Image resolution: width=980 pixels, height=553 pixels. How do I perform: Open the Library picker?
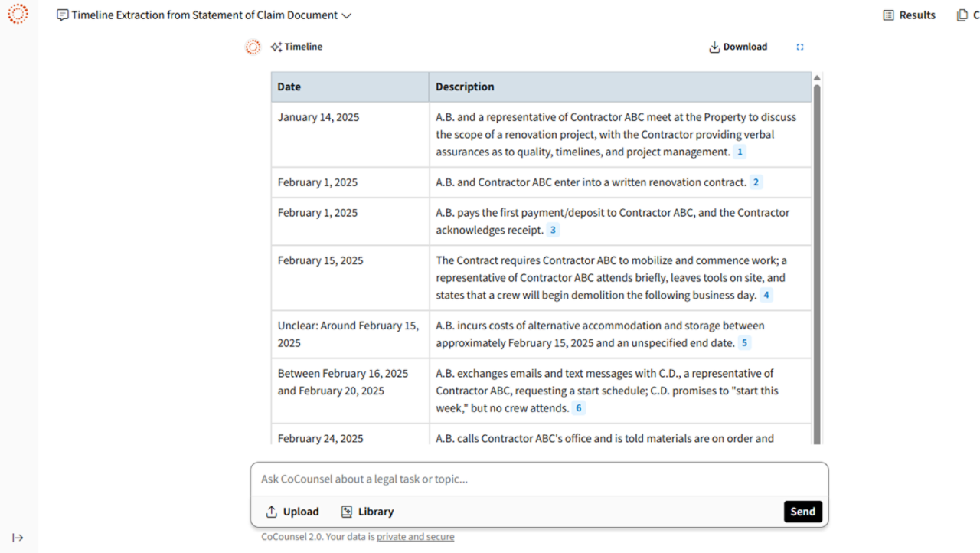point(367,512)
